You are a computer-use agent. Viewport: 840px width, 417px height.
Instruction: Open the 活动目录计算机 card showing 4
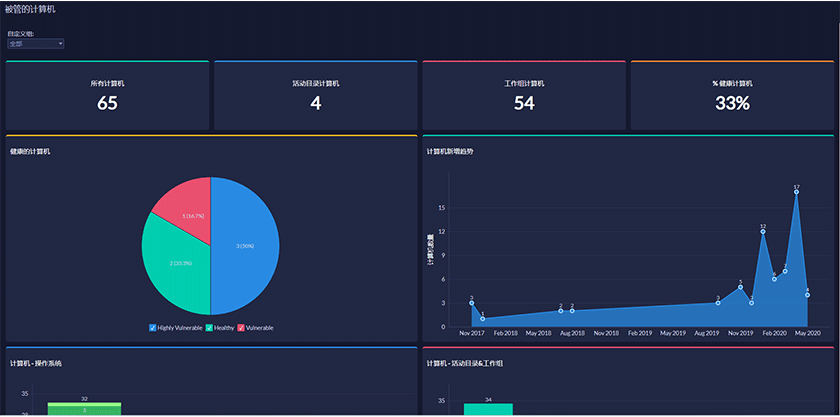[x=316, y=95]
